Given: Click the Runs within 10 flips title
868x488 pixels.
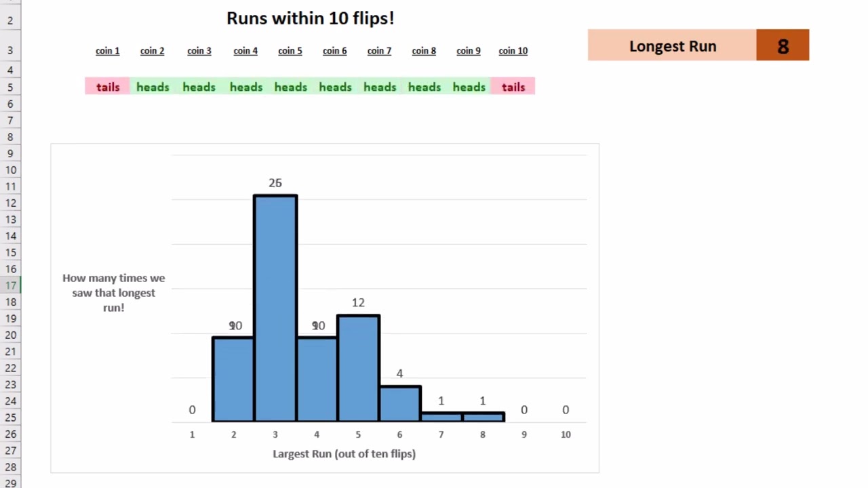Looking at the screenshot, I should (x=310, y=18).
